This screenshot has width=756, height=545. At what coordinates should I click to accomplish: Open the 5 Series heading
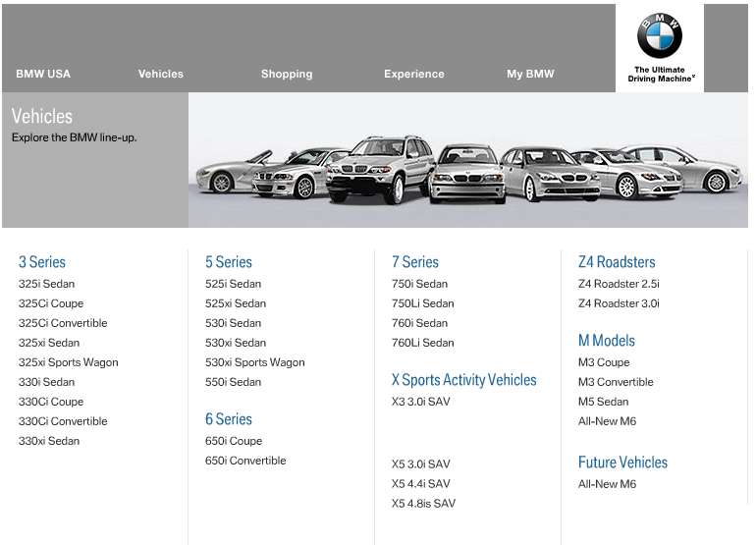click(x=229, y=262)
